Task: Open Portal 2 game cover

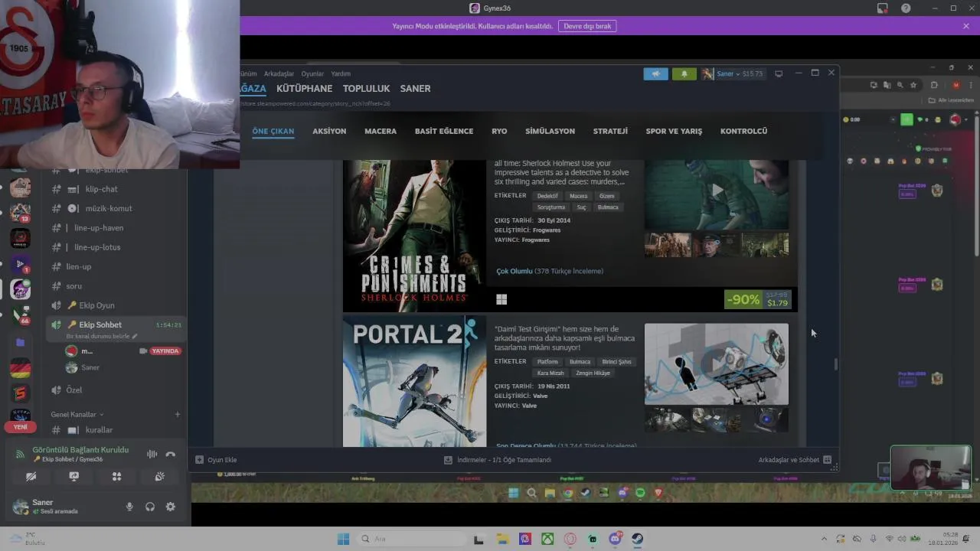Action: [x=414, y=381]
